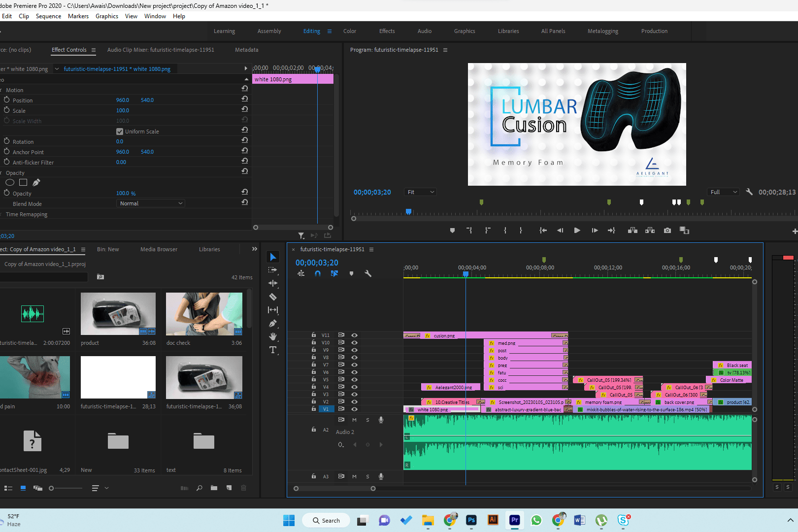
Task: Open Photoshop from the taskbar
Action: (471, 520)
